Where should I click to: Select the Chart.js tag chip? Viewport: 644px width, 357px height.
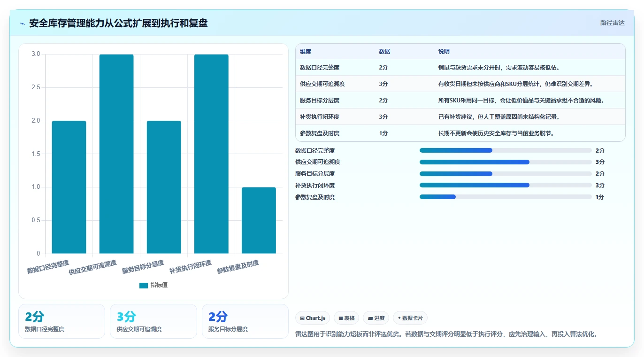(313, 318)
